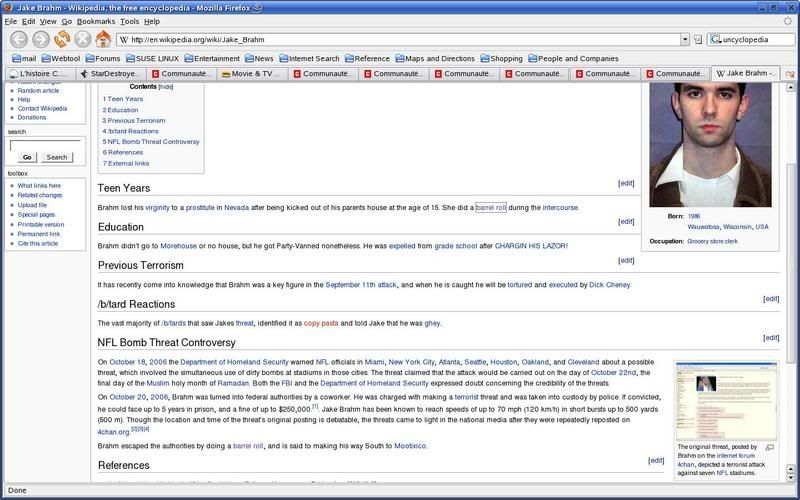Switch to the StarDestroye... tab
This screenshot has height=500, width=800.
(111, 73)
